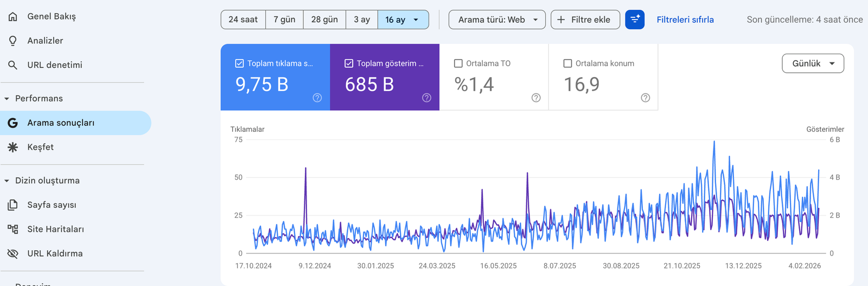Click the plus icon in Filtre ekle
This screenshot has width=868, height=286.
pyautogui.click(x=561, y=20)
